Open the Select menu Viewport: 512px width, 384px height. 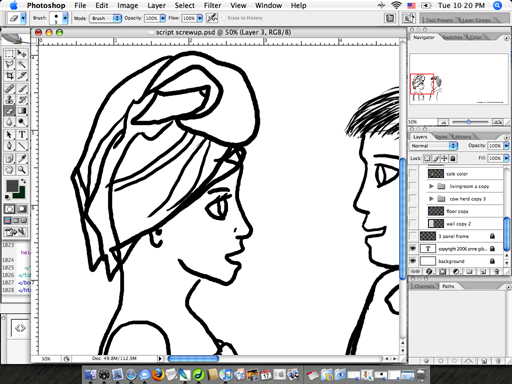pyautogui.click(x=184, y=5)
